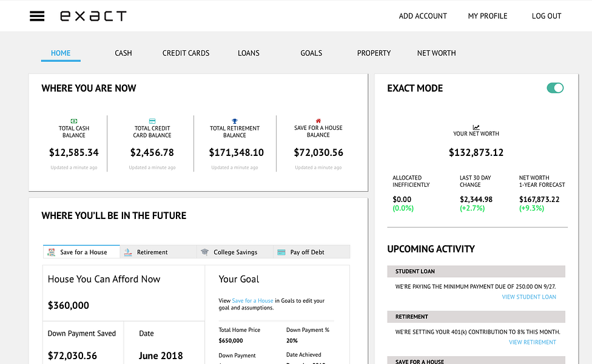The image size is (592, 364).
Task: Open the hamburger menu
Action: click(x=37, y=16)
